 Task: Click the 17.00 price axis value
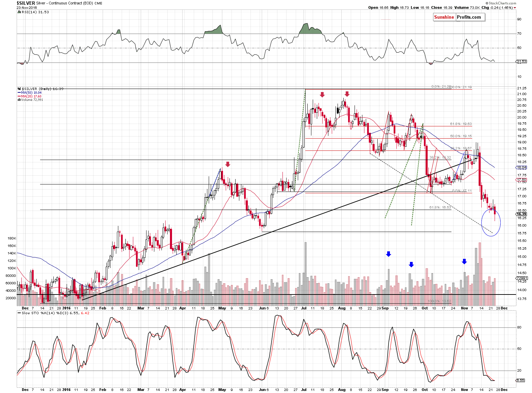coord(522,196)
